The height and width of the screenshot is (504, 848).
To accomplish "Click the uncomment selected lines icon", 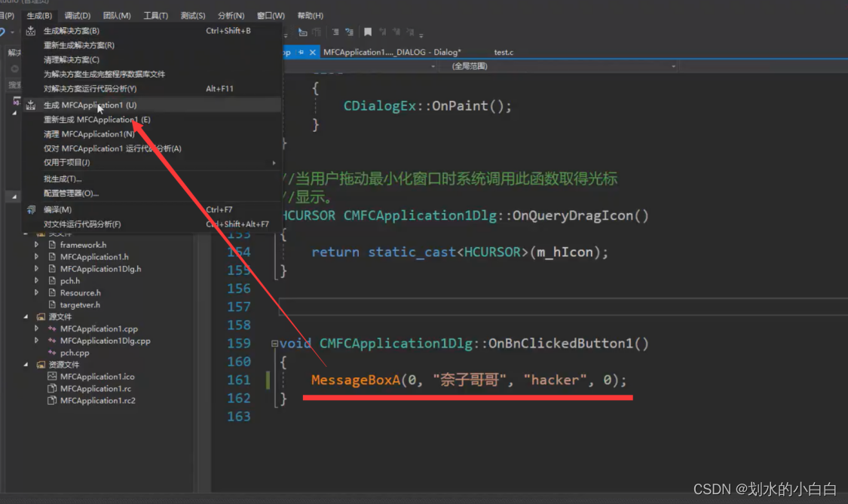I will coord(349,32).
